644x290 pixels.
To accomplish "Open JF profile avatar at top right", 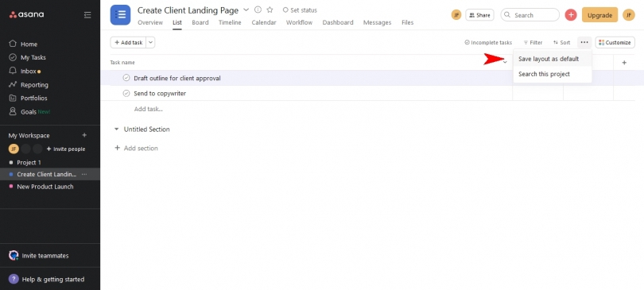I will pyautogui.click(x=628, y=15).
